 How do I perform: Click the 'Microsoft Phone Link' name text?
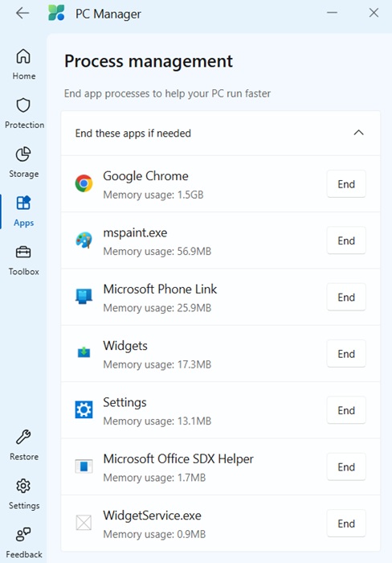point(160,289)
